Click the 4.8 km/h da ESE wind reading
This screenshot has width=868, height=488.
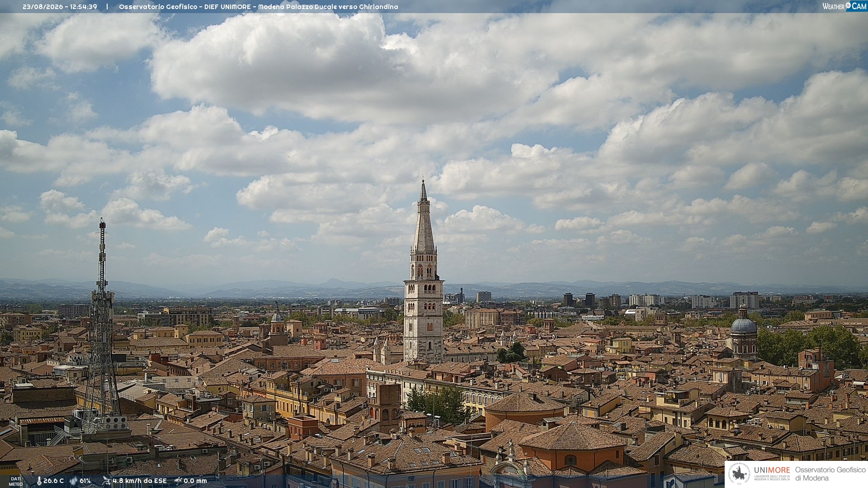coord(140,481)
